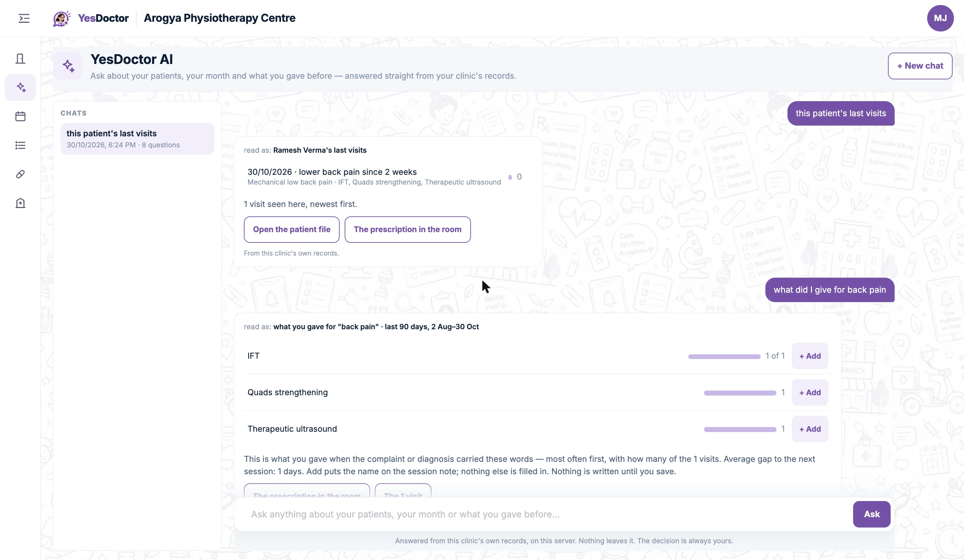Screen dimensions: 964x560
Task: Click the CHATS section heading
Action: pyautogui.click(x=73, y=113)
